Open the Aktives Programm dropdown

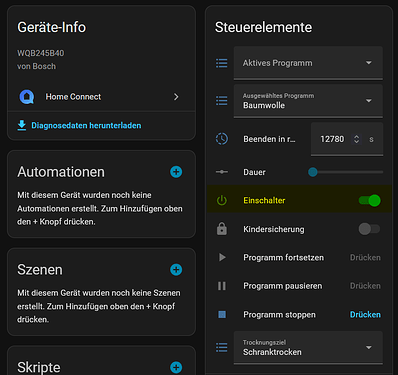click(x=308, y=63)
